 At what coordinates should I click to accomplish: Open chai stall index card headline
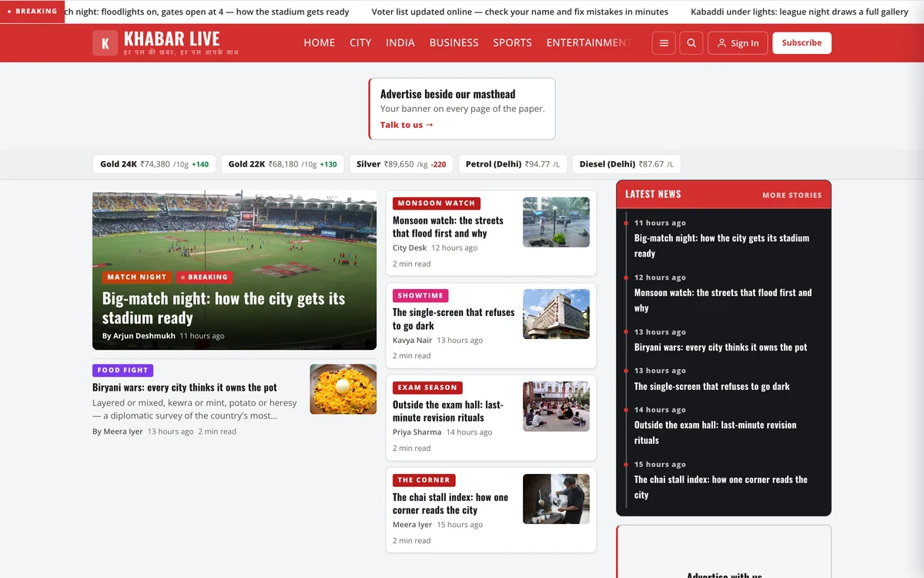pos(450,503)
